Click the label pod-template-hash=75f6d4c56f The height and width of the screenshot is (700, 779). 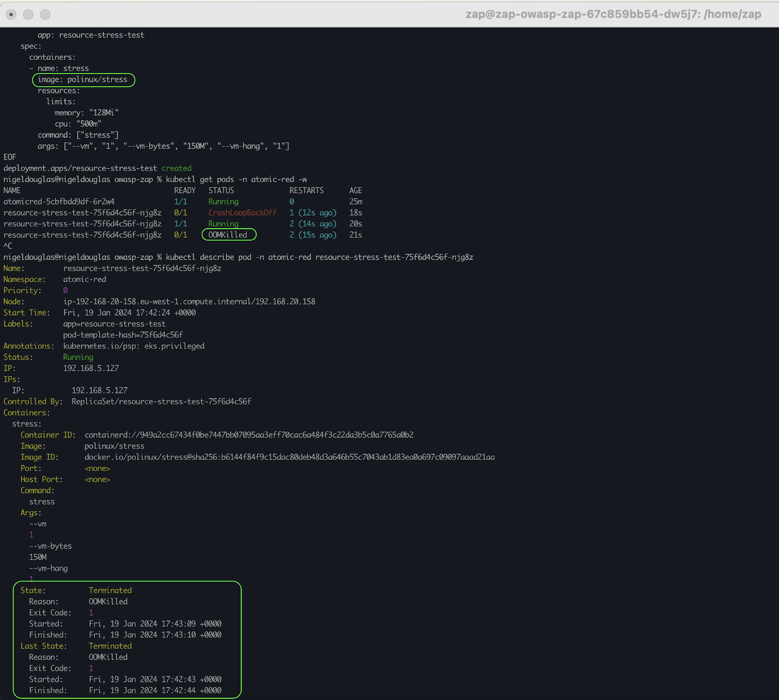(123, 335)
